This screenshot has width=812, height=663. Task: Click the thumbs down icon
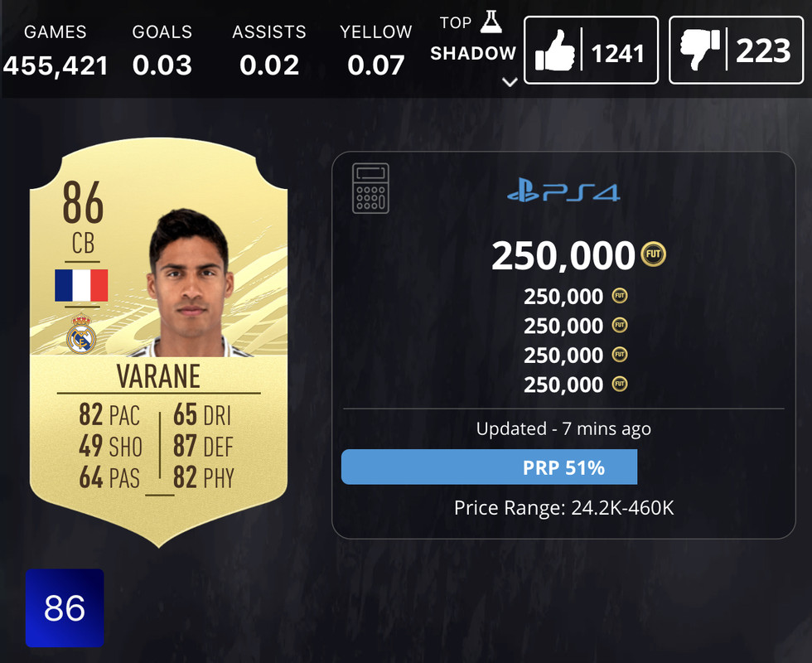700,51
